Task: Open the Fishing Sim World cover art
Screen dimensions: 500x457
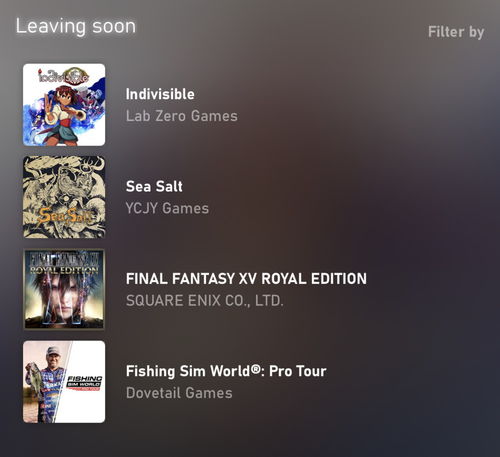Action: (64, 382)
